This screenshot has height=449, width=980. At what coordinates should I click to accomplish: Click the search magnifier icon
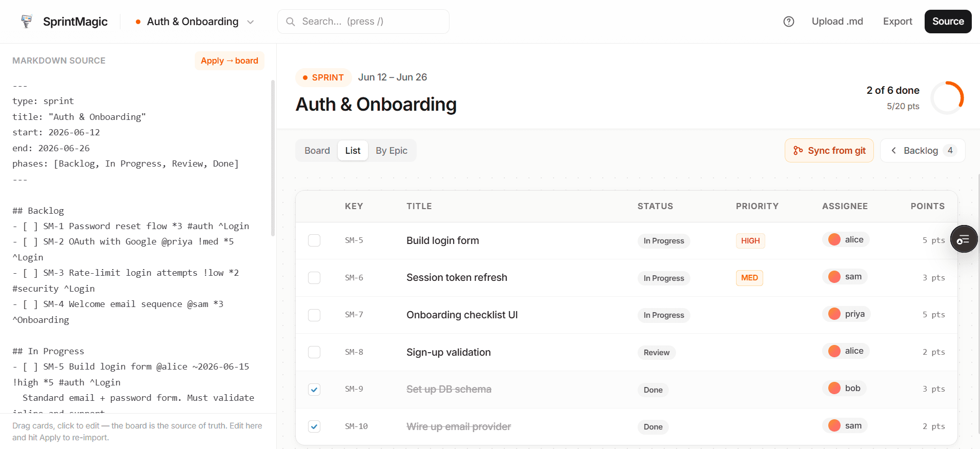291,22
